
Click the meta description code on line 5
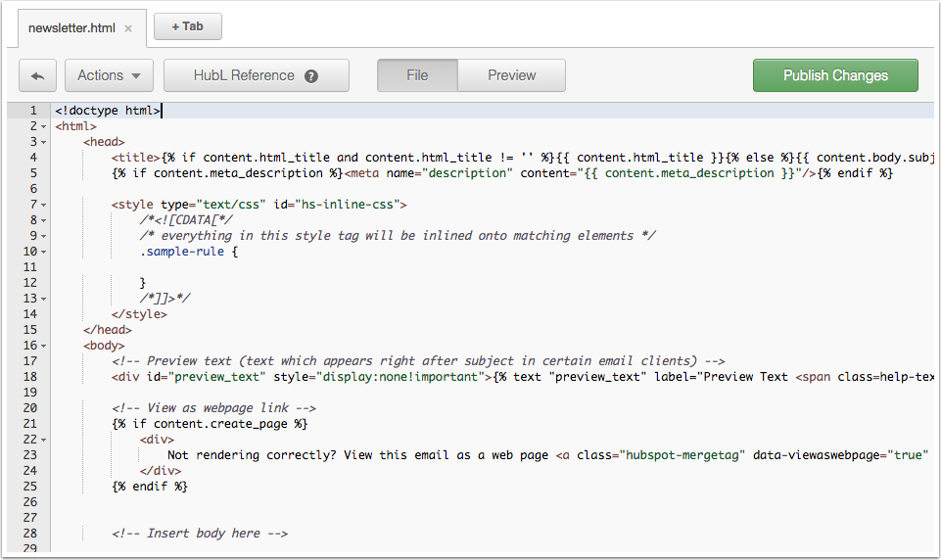point(501,173)
